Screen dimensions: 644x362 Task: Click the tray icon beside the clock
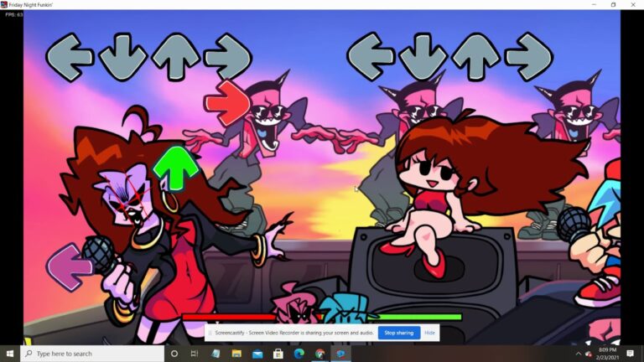(x=588, y=354)
